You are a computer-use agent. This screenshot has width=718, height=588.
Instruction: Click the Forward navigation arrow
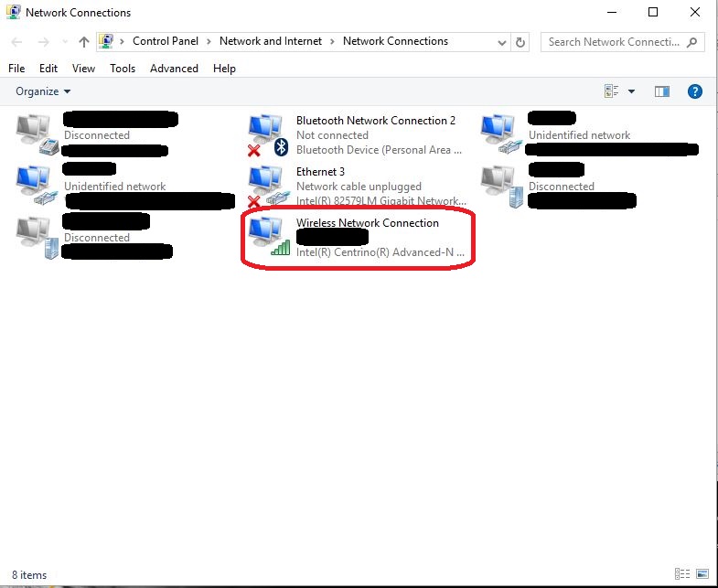tap(43, 42)
